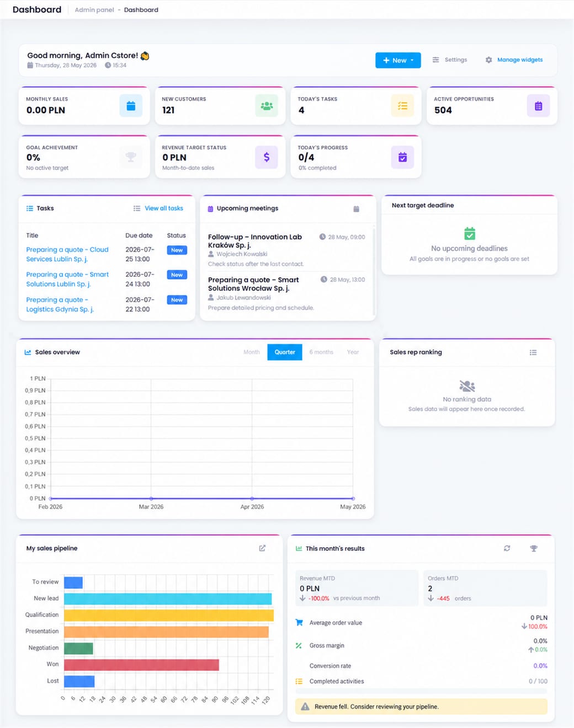Click the Negotiation pipeline bar

click(78, 649)
